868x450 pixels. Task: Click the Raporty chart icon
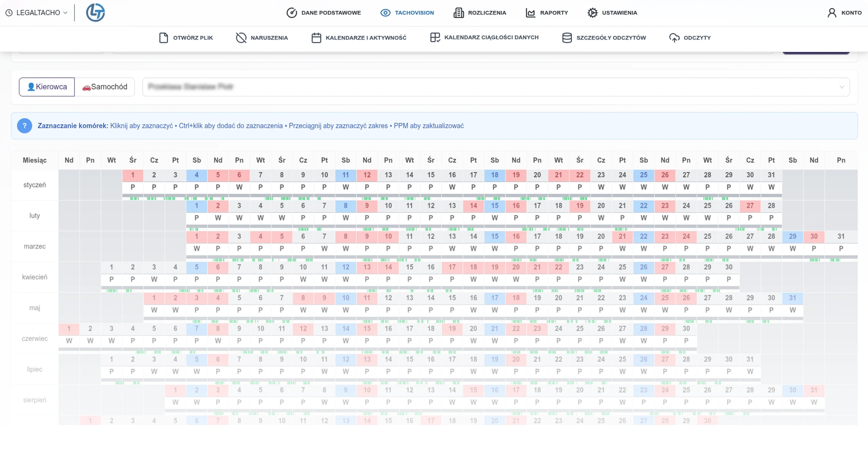click(x=530, y=13)
